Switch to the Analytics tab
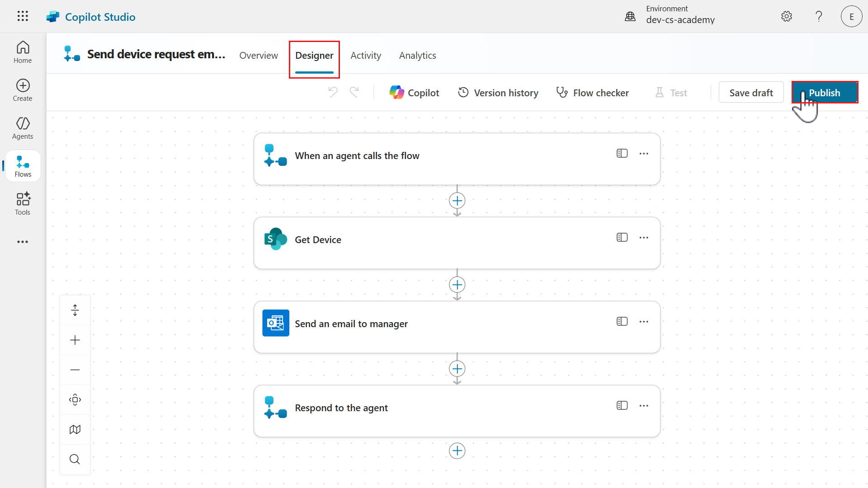Image resolution: width=868 pixels, height=488 pixels. click(417, 56)
